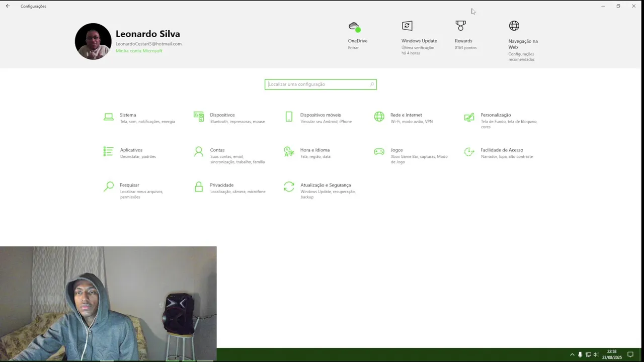
Task: Open the Contas person icon
Action: click(x=199, y=152)
